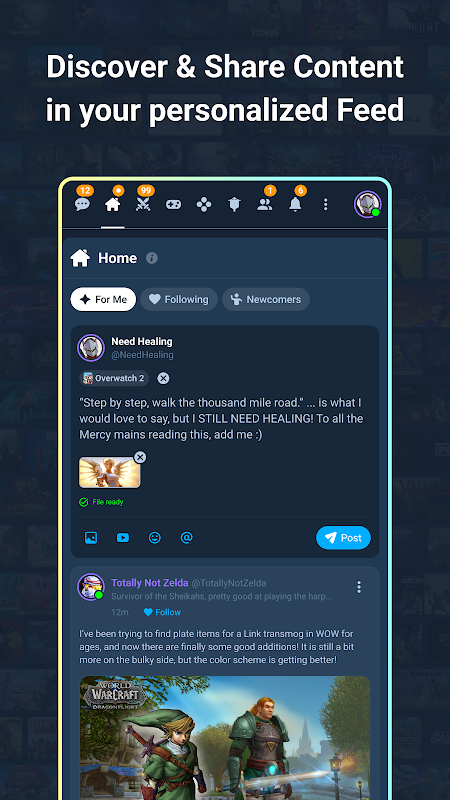The image size is (450, 800).
Task: Open the crossed swords icon with 99 badge
Action: tap(143, 205)
